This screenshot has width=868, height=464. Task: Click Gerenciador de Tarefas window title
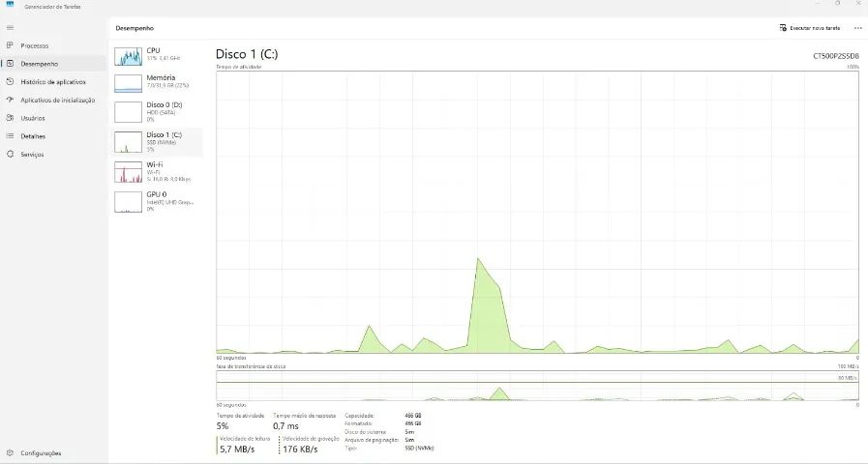[x=52, y=7]
